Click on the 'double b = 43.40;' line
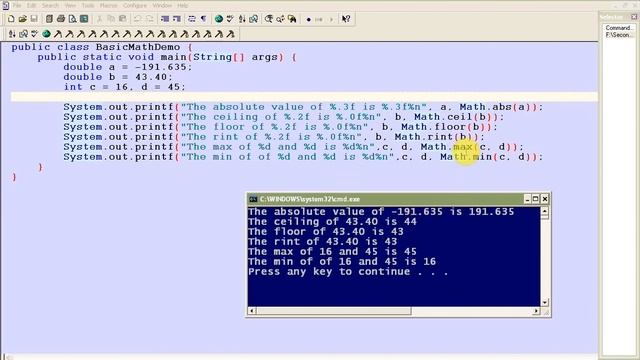Image resolution: width=640 pixels, height=360 pixels. pos(118,77)
